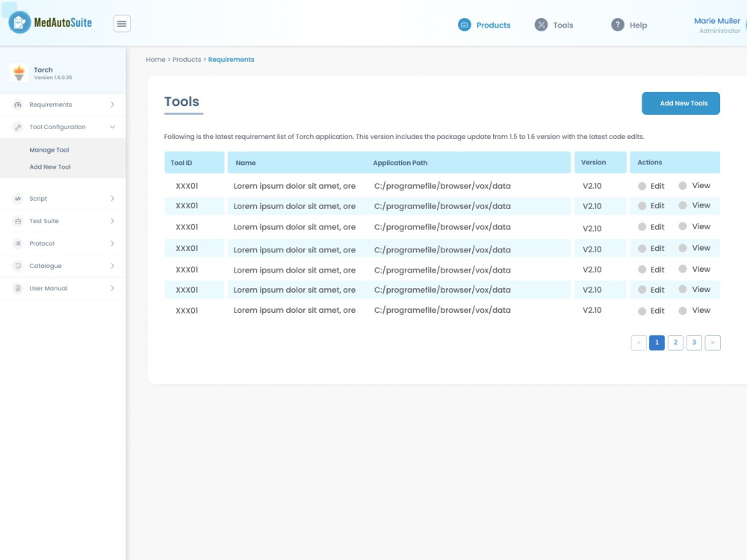Viewport: 747px width, 560px height.
Task: Click the MedAutoSuite logo icon
Action: [19, 22]
